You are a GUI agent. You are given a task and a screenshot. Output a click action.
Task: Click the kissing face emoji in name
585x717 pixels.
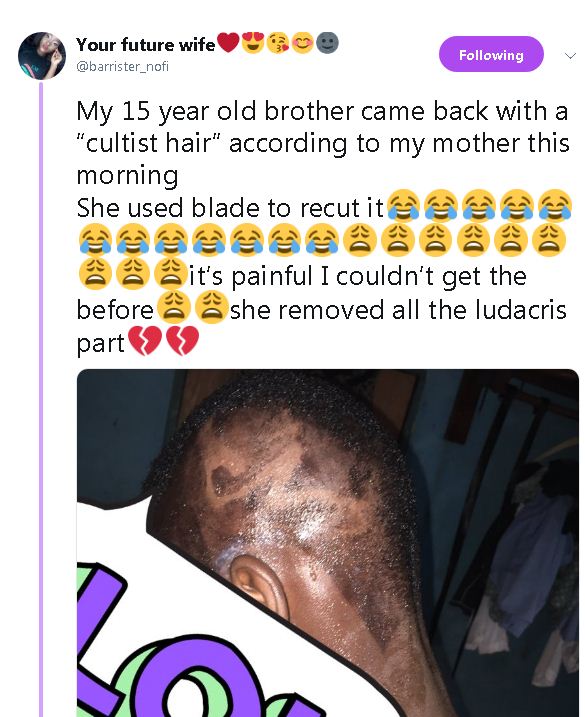[x=278, y=43]
